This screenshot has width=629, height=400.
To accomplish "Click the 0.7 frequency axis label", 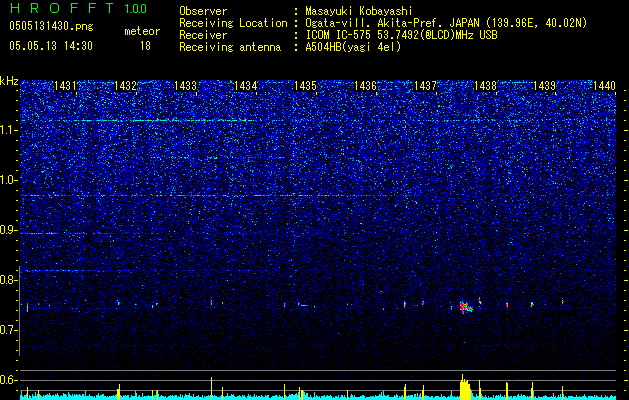I will [x=8, y=330].
